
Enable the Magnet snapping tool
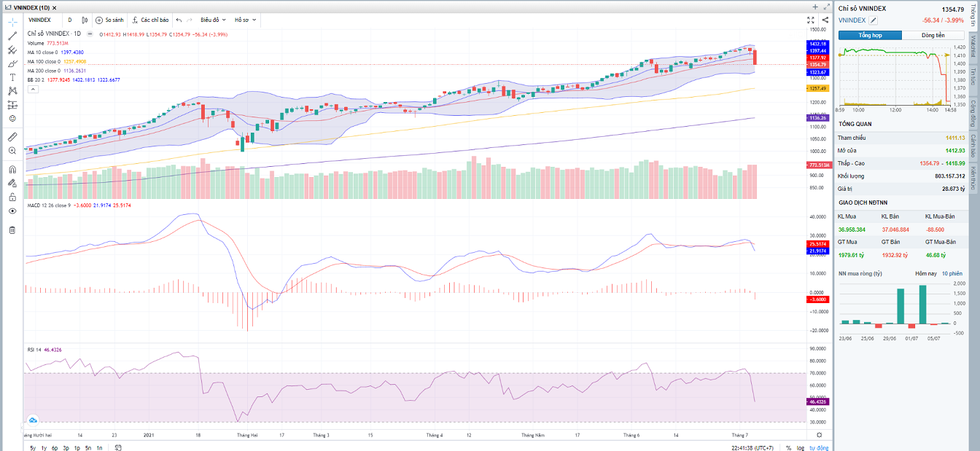[10, 169]
